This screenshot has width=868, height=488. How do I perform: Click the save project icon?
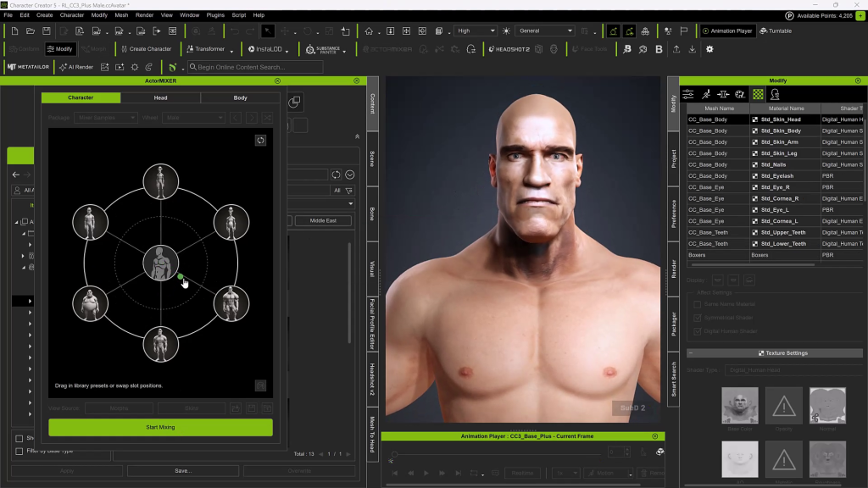pyautogui.click(x=48, y=30)
